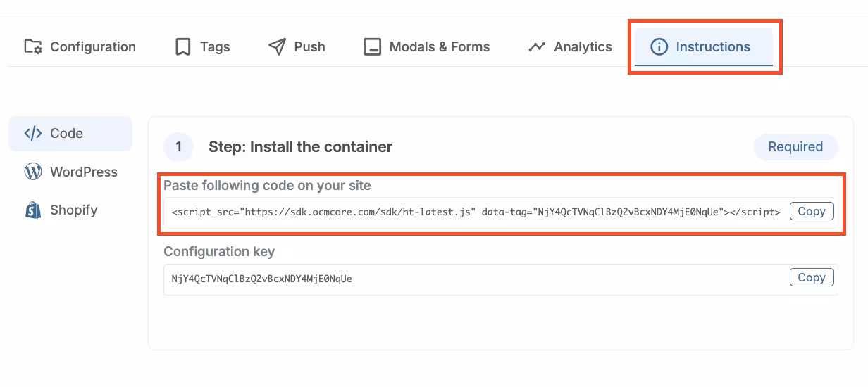Select WordPress installation instructions
This screenshot has width=868, height=387.
point(83,172)
